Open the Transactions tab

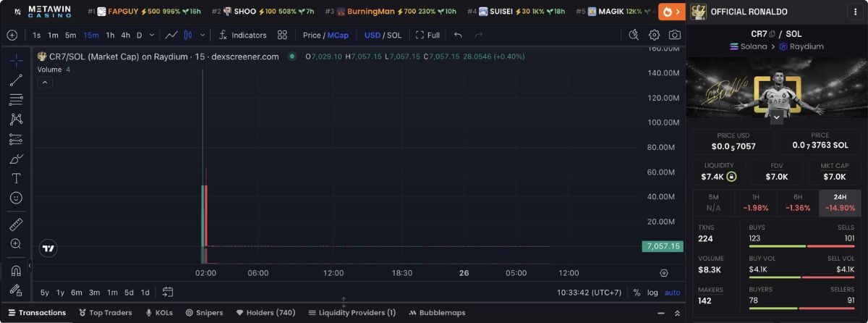coord(37,313)
